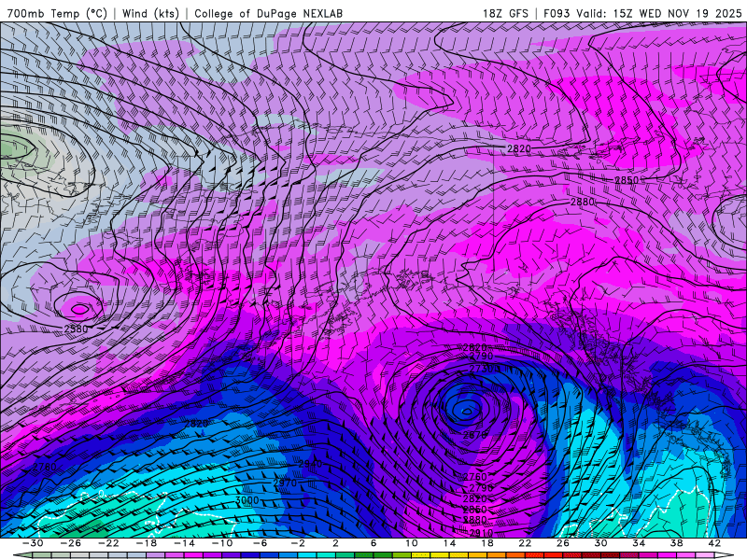
Task: Click the 10 value on the color scale
Action: (411, 543)
